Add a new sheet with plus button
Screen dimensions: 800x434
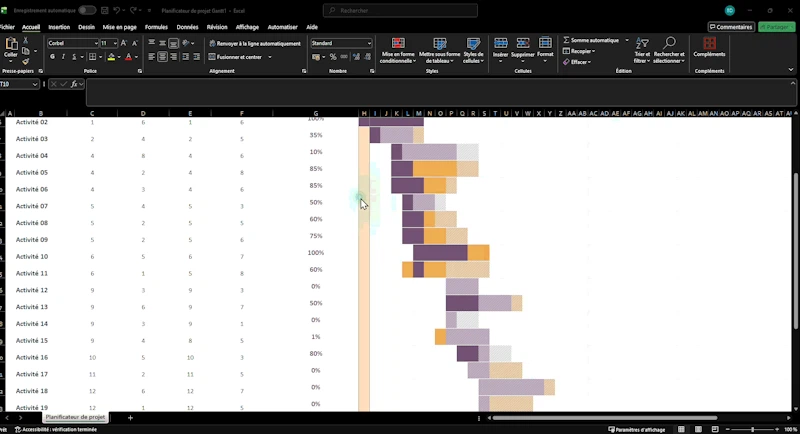130,418
